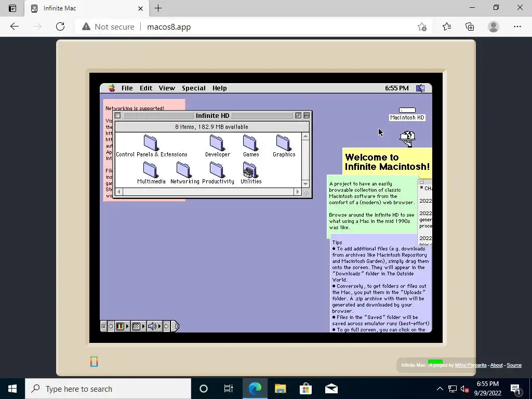Open Windows Start menu
This screenshot has height=399, width=532.
(x=12, y=389)
